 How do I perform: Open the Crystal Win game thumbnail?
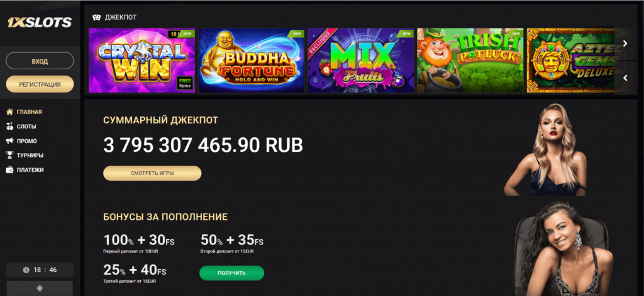point(142,60)
